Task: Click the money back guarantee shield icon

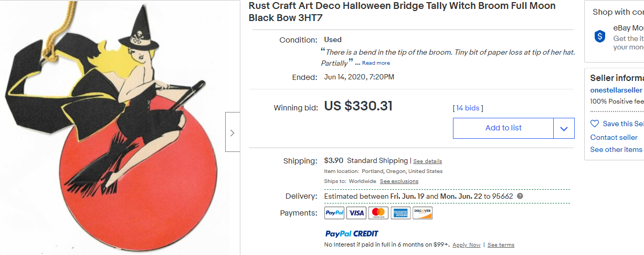Action: [600, 36]
